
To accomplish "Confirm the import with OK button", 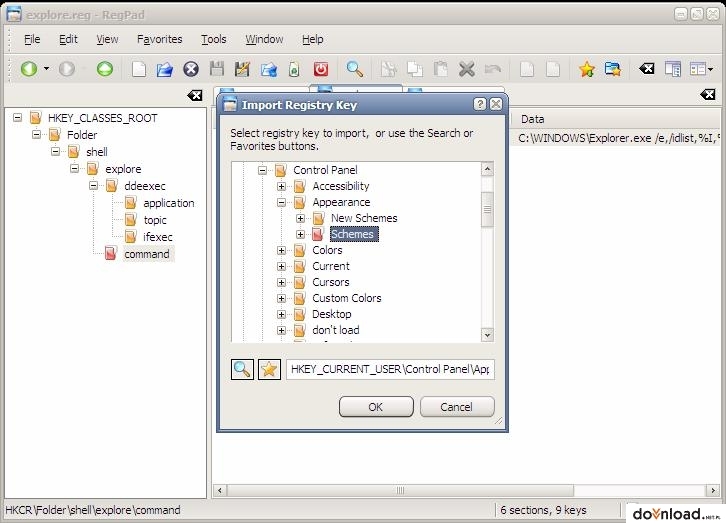I will 376,407.
